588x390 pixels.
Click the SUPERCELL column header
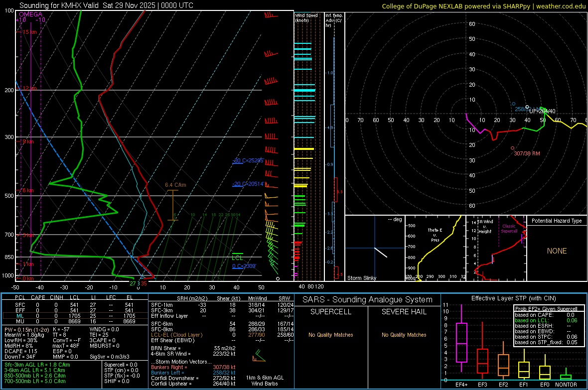[331, 312]
